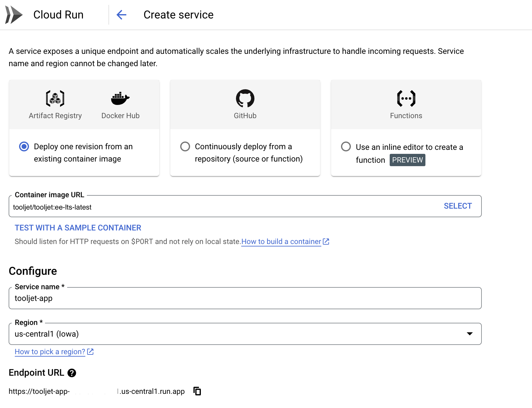The width and height of the screenshot is (532, 408).
Task: Open the Endpoint URL help icon
Action: (x=72, y=373)
